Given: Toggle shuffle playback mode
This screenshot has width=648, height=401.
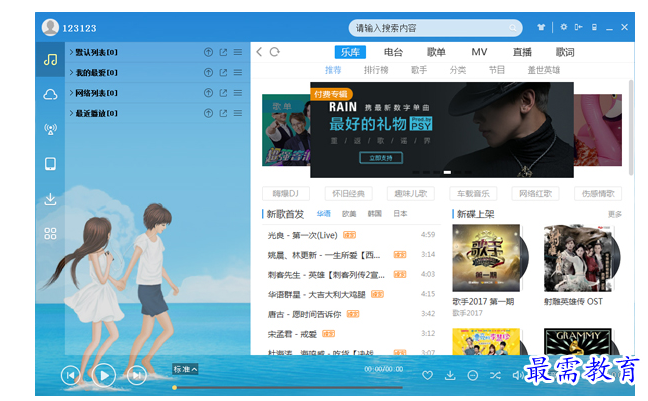Looking at the screenshot, I should pos(495,375).
